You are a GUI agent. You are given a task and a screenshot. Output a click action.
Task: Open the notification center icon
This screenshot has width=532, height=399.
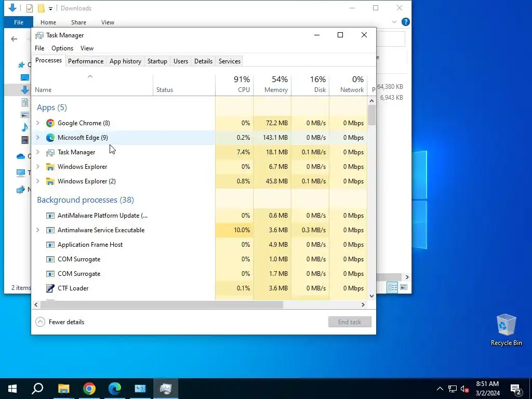[516, 389]
